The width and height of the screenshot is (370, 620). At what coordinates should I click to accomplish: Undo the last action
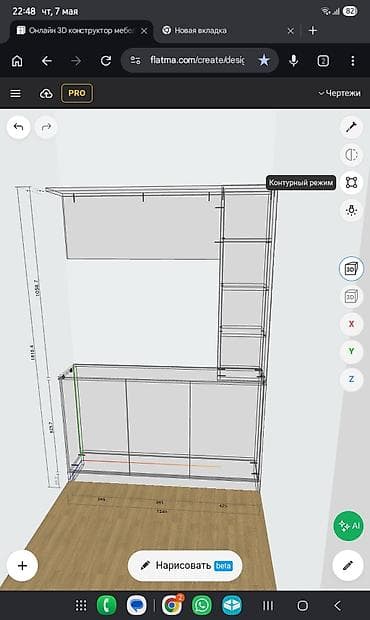coord(19,127)
